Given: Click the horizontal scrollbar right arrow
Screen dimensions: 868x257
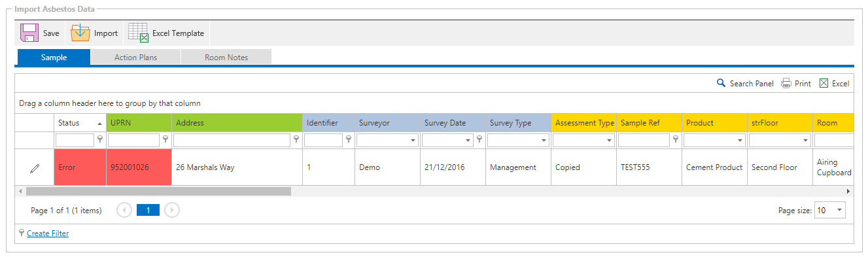Looking at the screenshot, I should click(x=848, y=191).
